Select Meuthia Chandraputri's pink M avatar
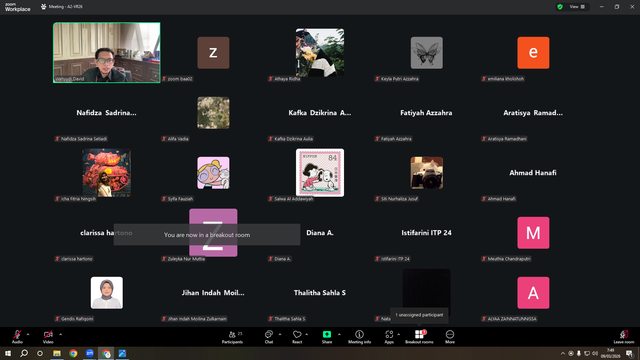Screen dimensions: 640x360 tap(533, 233)
